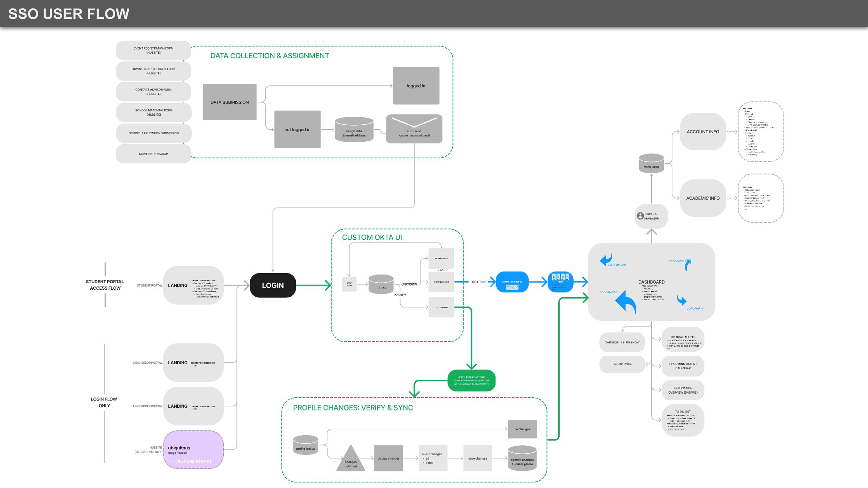
Task: Click the 'SSO USER FLOW' page title
Action: tap(69, 14)
